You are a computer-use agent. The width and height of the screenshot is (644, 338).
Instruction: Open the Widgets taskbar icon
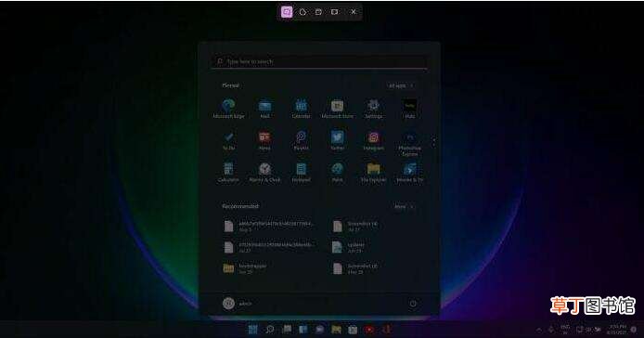tap(303, 330)
